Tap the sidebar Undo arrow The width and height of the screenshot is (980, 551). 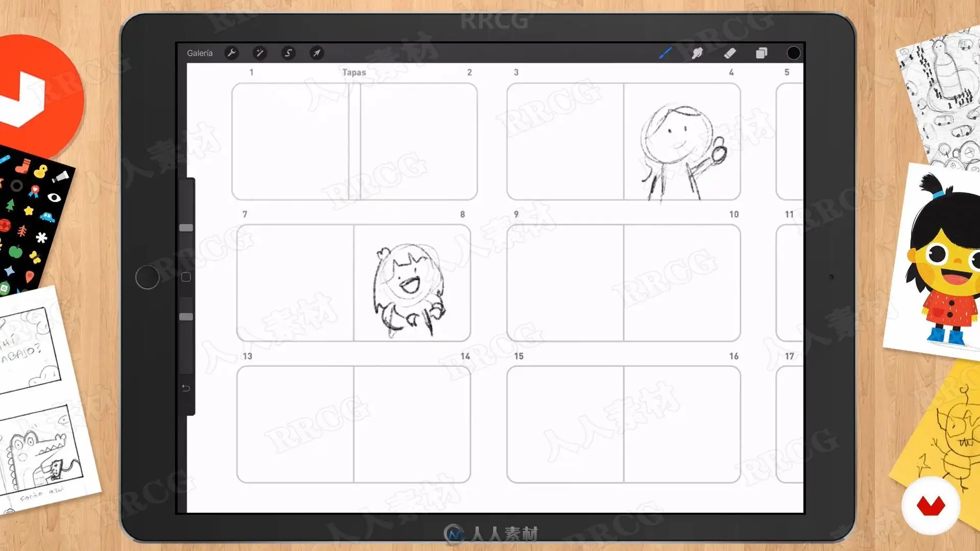pos(186,388)
